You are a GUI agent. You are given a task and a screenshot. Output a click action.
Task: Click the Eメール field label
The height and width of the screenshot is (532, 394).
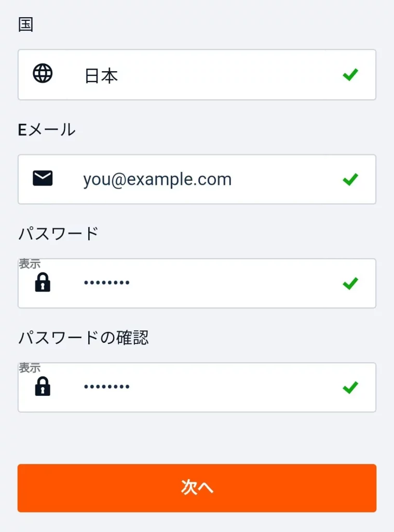click(x=47, y=129)
